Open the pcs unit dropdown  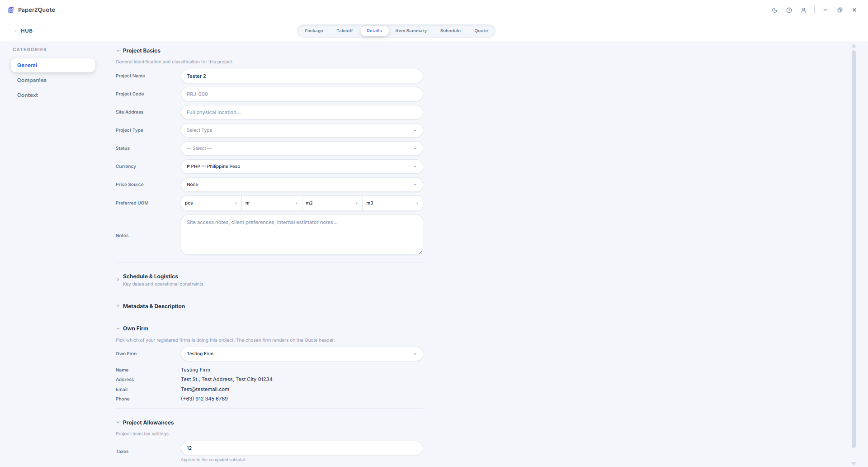click(211, 203)
